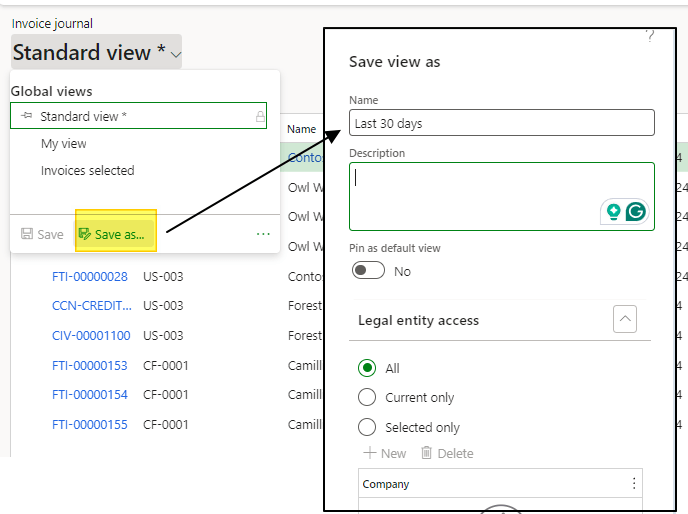Screen dimensions: 688x514
Task: Select Invoices selected view
Action: 87,171
